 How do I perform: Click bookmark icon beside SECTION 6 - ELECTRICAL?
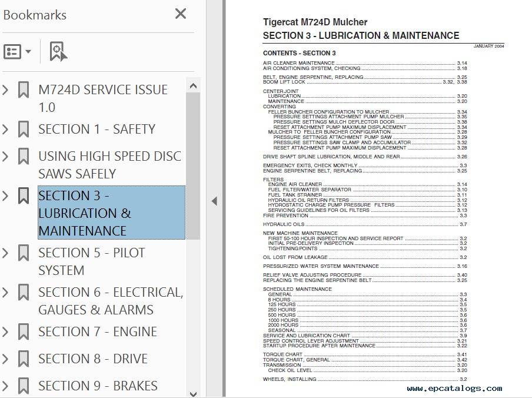(x=24, y=293)
